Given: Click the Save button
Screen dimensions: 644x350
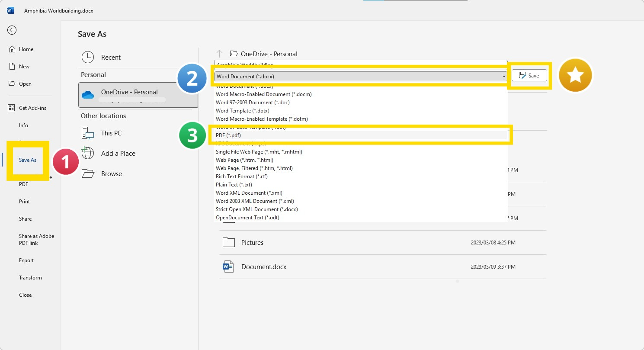Looking at the screenshot, I should [529, 75].
